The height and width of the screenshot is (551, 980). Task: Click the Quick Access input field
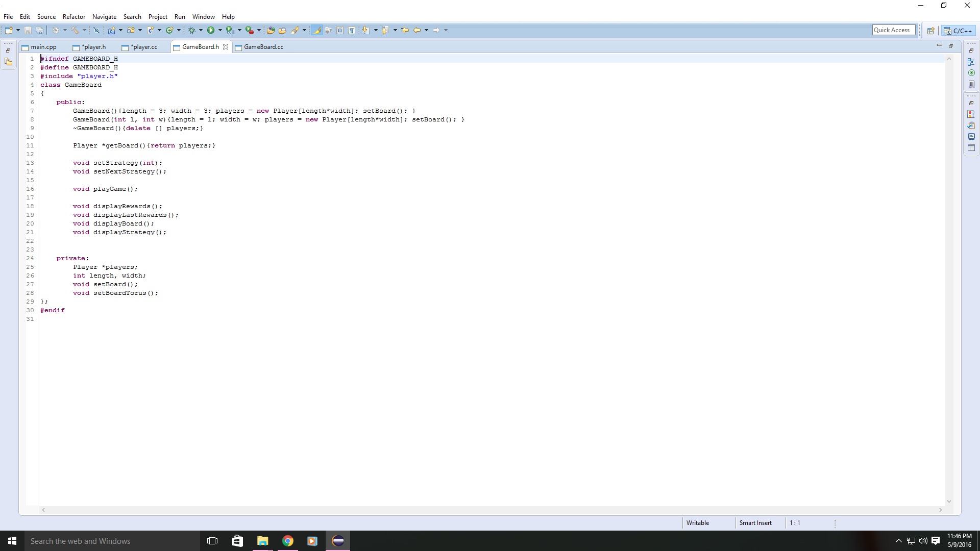[x=891, y=30]
